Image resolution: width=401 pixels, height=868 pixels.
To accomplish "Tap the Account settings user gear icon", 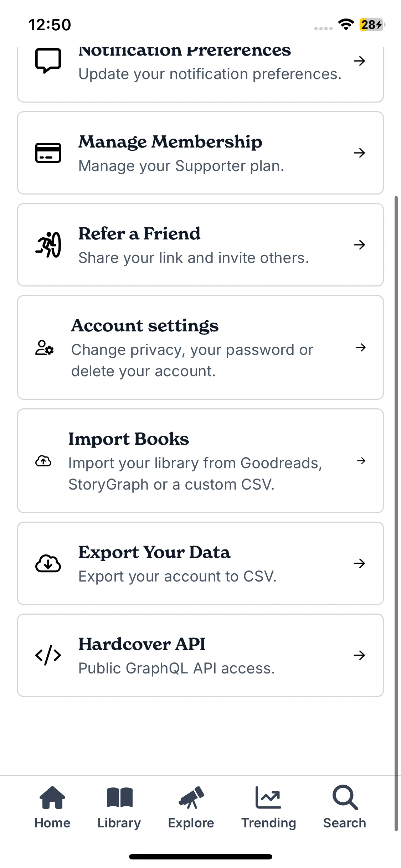I will point(45,347).
